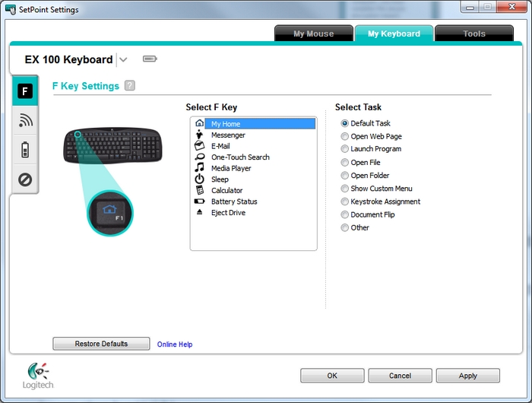Click battery indicator icon beside keyboard name
532x403 pixels.
click(x=149, y=59)
